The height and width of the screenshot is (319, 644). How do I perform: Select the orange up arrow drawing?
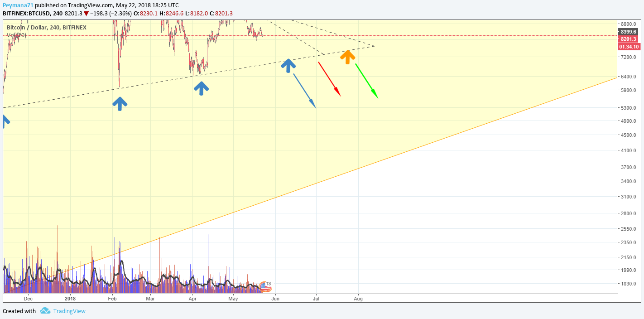pyautogui.click(x=347, y=57)
